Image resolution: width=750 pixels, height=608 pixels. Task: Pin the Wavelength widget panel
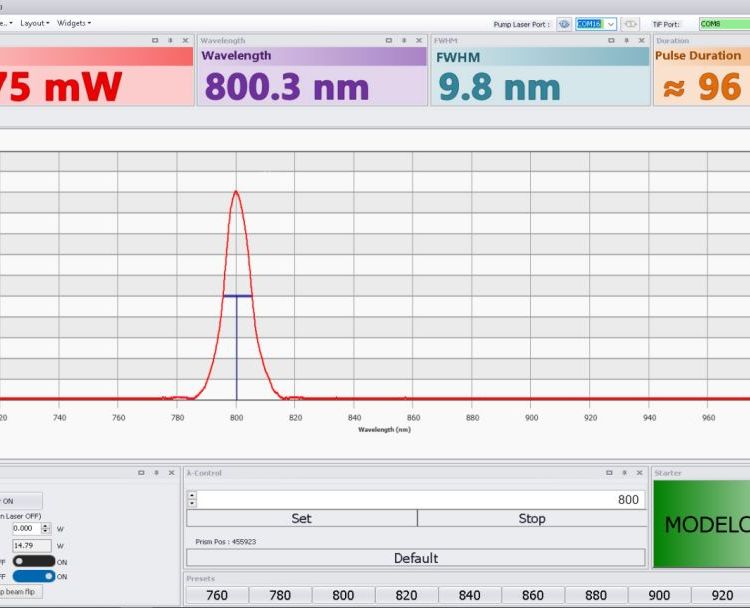pyautogui.click(x=404, y=41)
